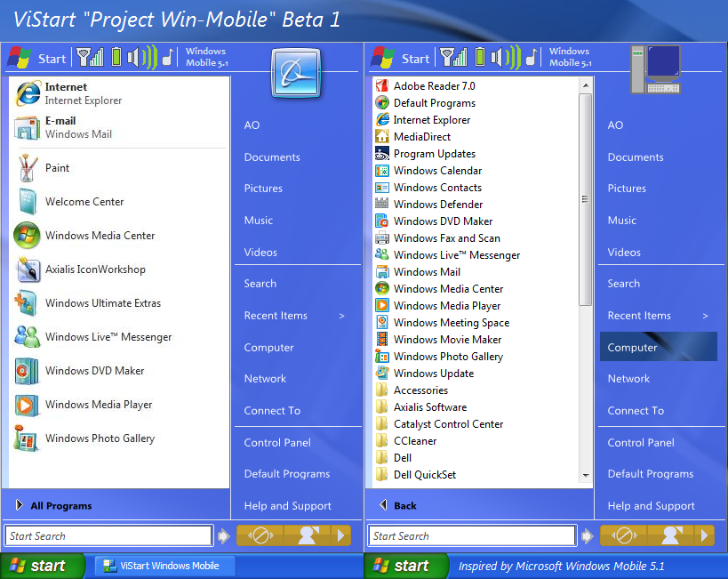Screen dimensions: 728x579
Task: Click inside the Start Search field
Action: 107,535
